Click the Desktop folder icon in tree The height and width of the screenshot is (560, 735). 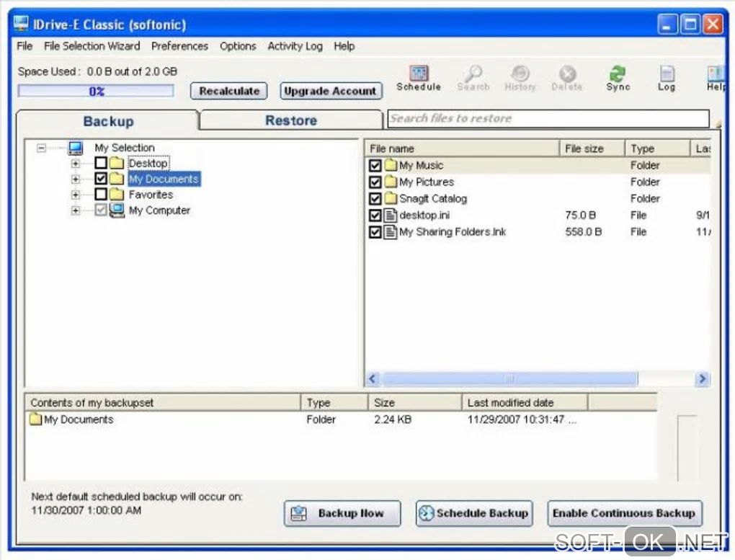pos(116,163)
